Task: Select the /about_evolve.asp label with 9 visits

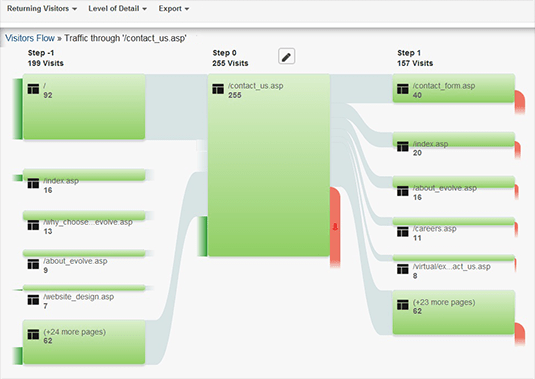Action: (75, 261)
